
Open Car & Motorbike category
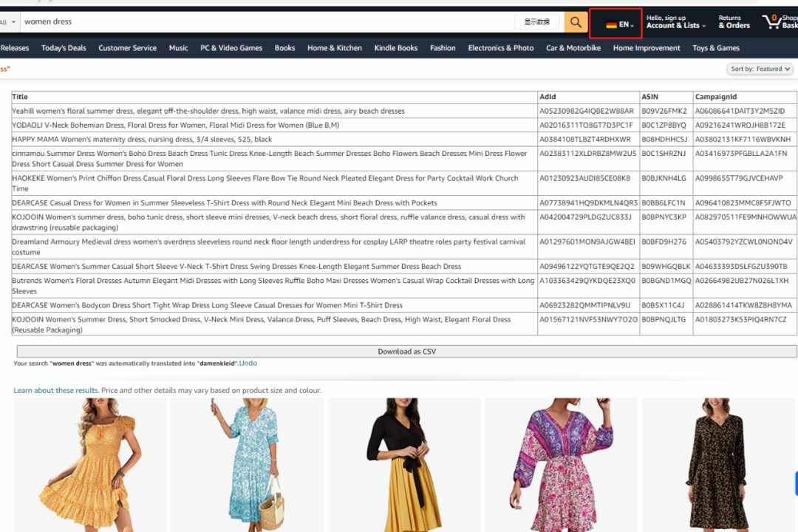573,48
